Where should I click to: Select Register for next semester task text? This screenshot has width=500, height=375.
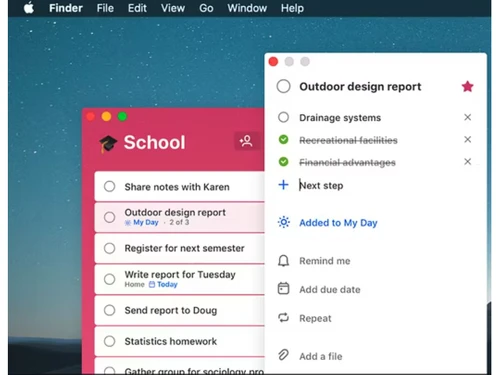(x=184, y=248)
